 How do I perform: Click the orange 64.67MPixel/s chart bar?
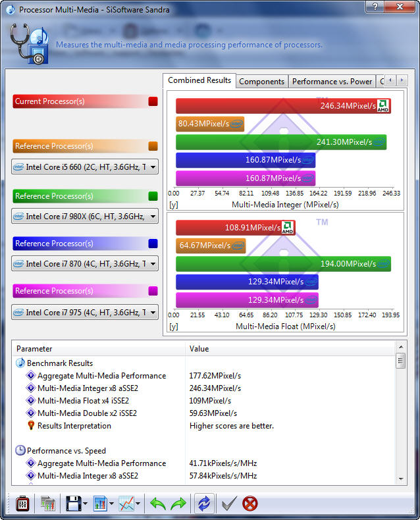pos(211,246)
